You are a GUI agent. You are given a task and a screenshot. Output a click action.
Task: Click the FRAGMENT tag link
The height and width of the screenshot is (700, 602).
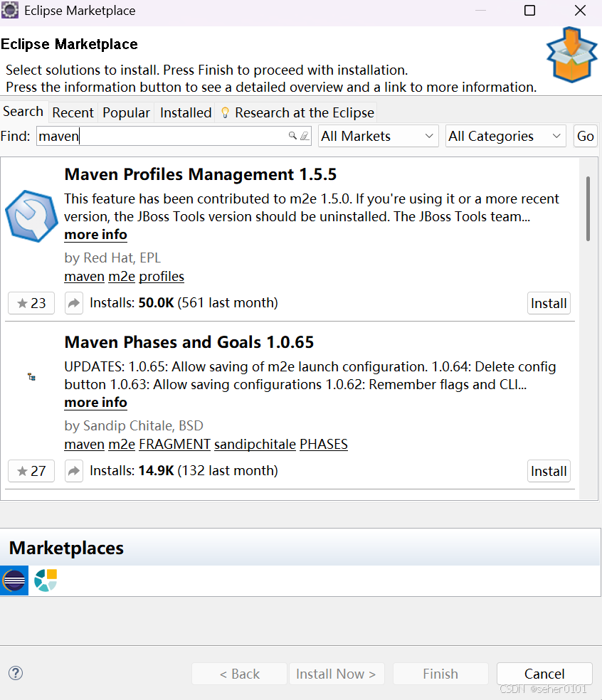click(174, 444)
